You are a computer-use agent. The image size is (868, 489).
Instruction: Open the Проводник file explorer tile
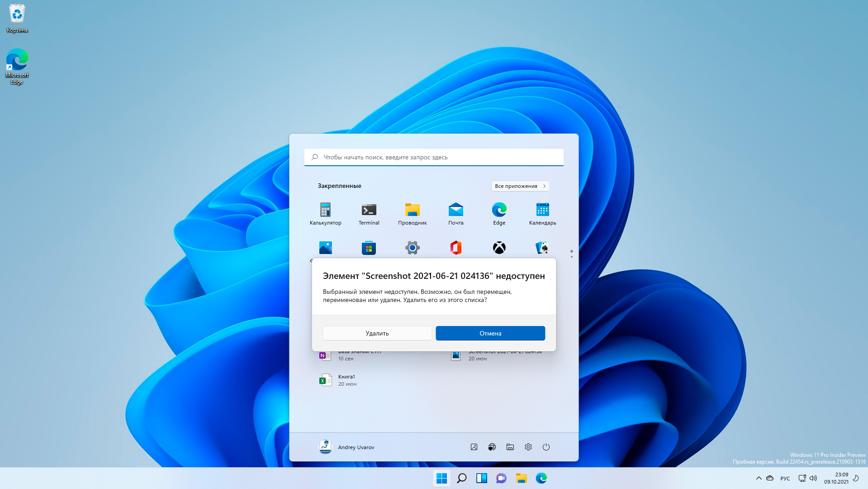412,213
